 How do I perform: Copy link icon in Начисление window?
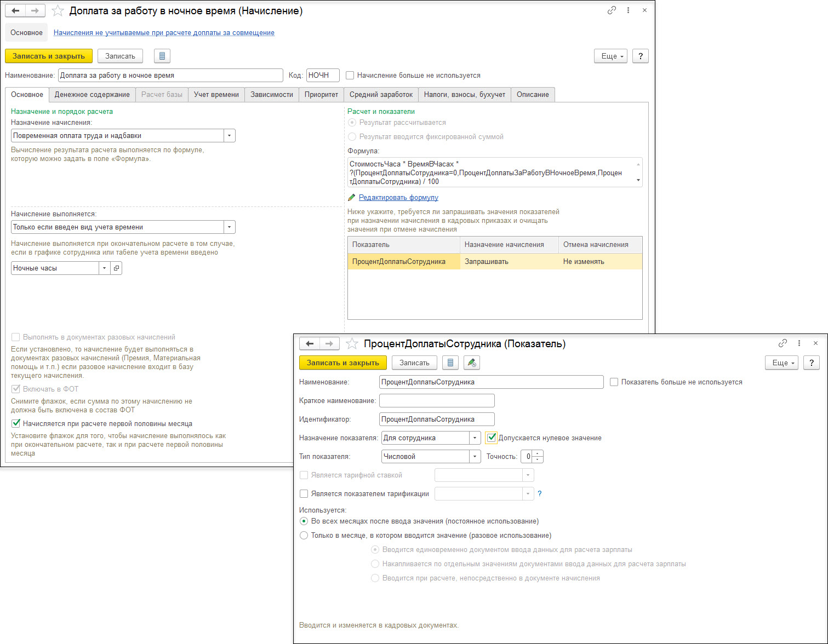[x=612, y=10]
